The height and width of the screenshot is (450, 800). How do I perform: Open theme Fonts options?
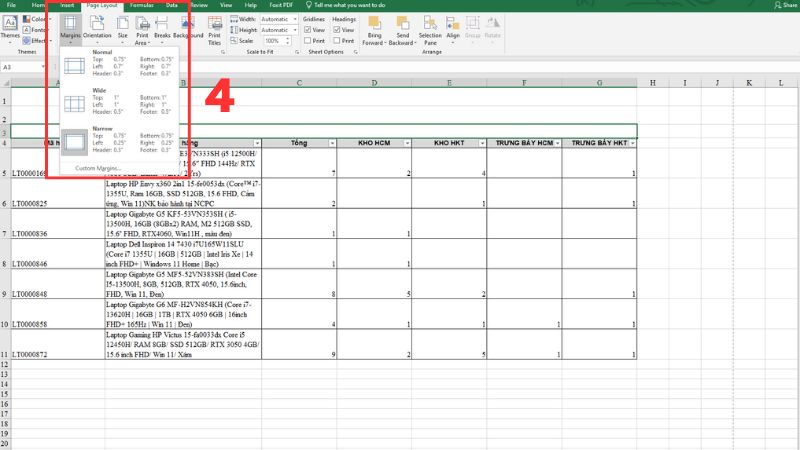point(36,30)
